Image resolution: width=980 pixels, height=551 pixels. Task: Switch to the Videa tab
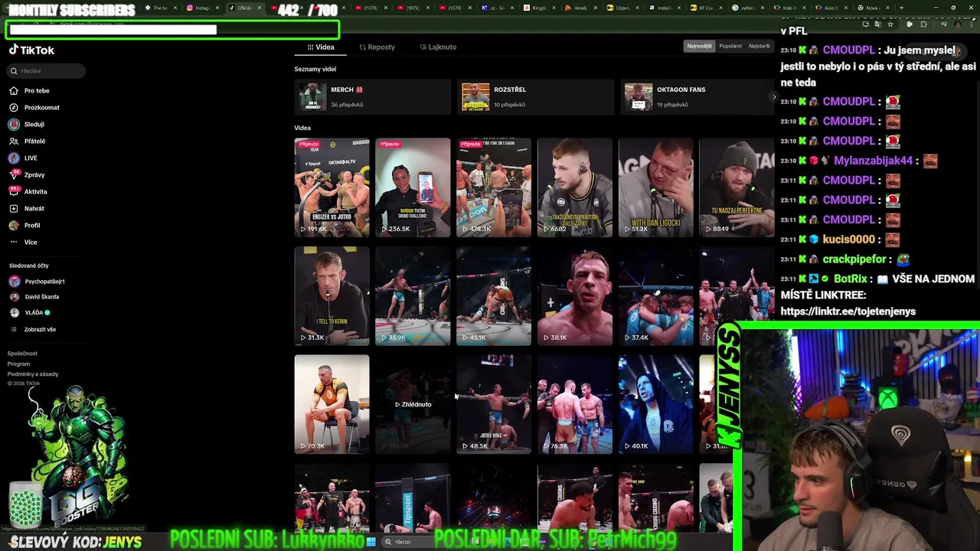coord(321,47)
